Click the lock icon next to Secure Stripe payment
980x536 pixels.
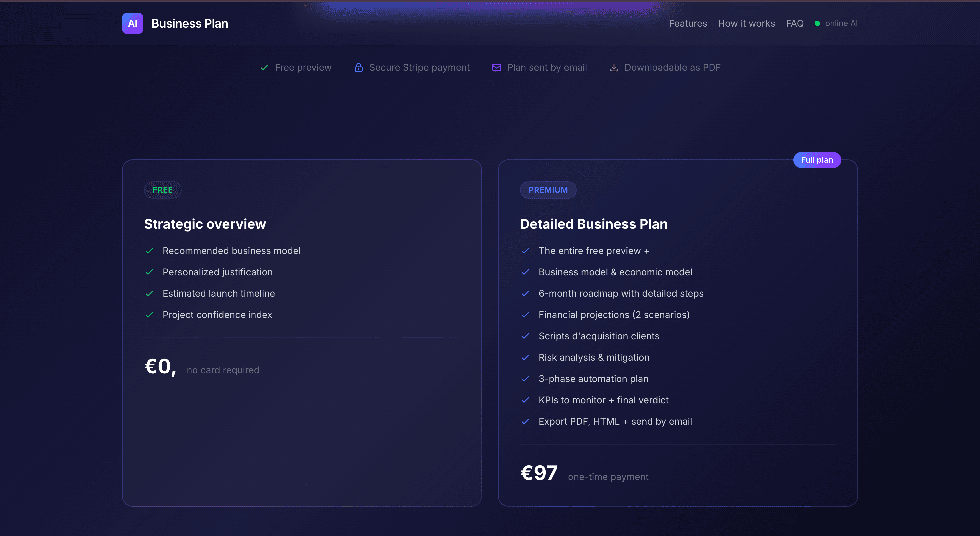358,67
